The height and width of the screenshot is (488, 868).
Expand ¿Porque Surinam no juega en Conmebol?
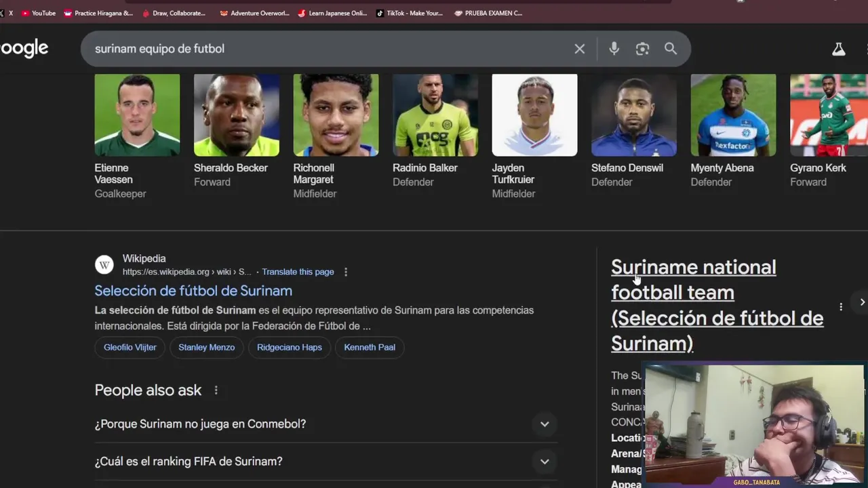pos(325,424)
